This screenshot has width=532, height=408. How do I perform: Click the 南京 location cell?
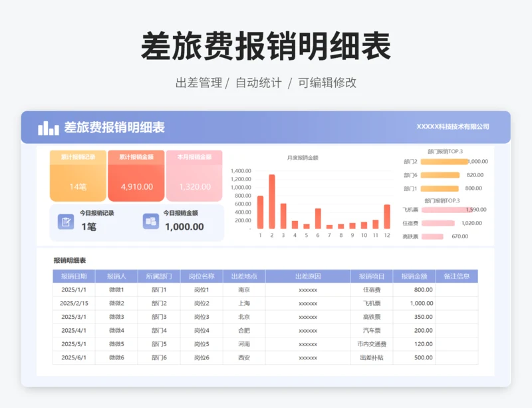coord(244,290)
